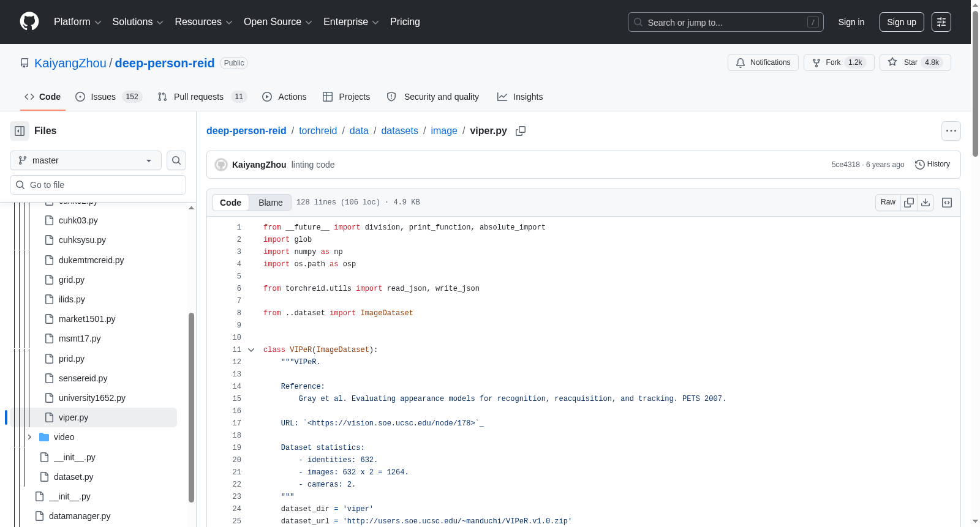Open sensereid.py in the file tree
Image resolution: width=980 pixels, height=527 pixels.
(x=83, y=378)
